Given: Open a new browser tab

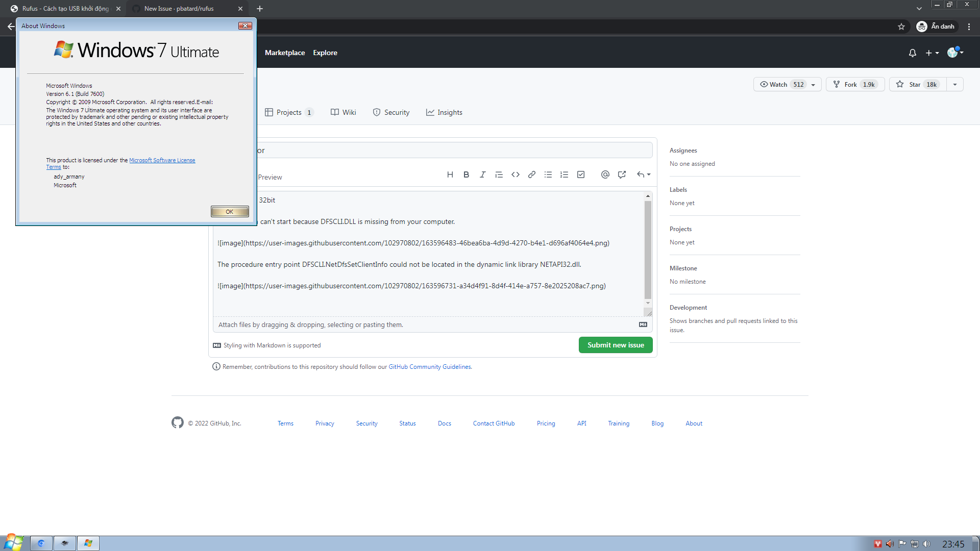Looking at the screenshot, I should pyautogui.click(x=260, y=9).
